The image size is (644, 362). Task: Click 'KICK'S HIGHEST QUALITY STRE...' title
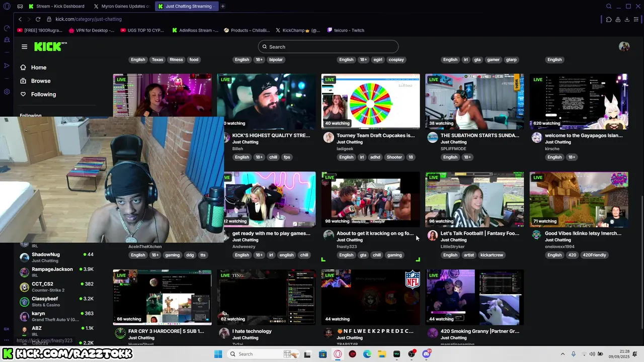(271, 135)
